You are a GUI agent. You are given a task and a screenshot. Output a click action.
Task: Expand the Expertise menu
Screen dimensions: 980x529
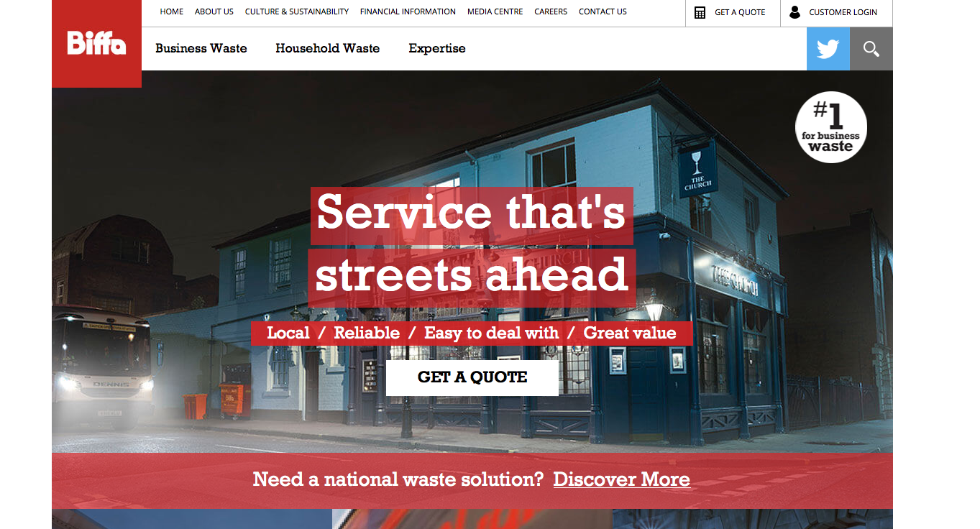pyautogui.click(x=436, y=48)
